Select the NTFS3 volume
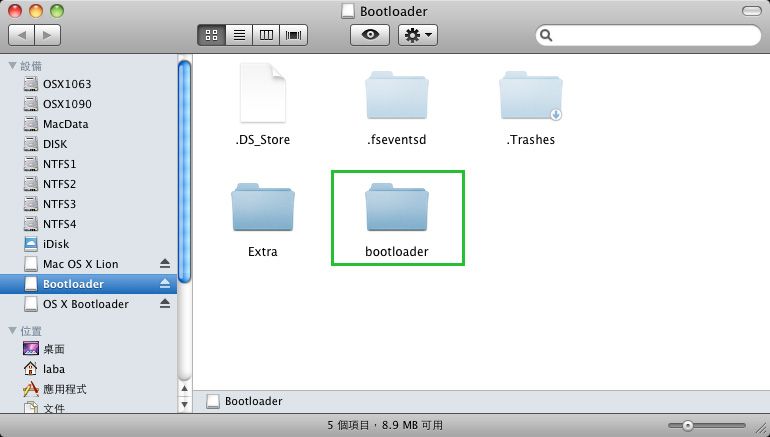The height and width of the screenshot is (437, 770). [88, 204]
